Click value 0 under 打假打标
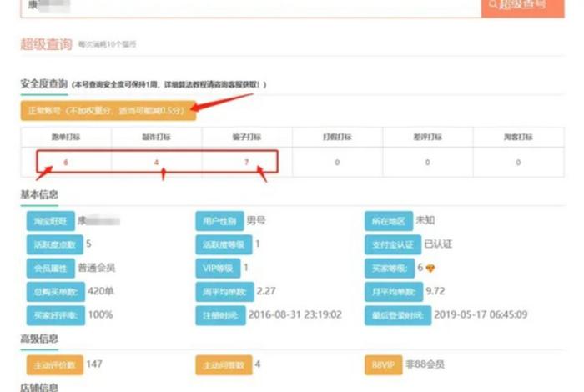This screenshot has width=584, height=392. tap(337, 163)
